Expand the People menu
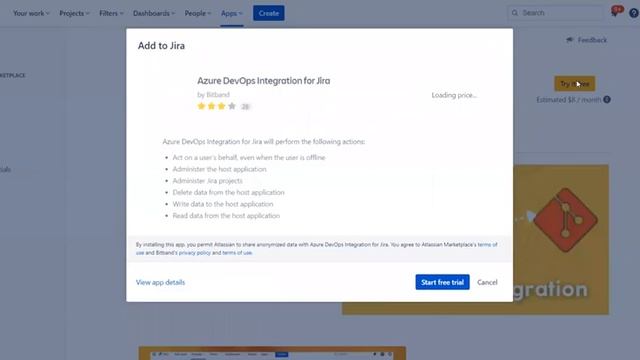The image size is (640, 360). tap(198, 13)
